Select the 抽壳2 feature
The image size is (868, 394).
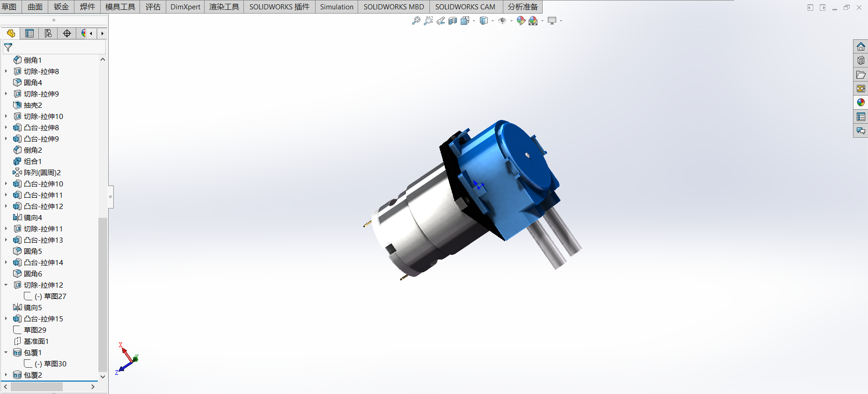(x=28, y=105)
